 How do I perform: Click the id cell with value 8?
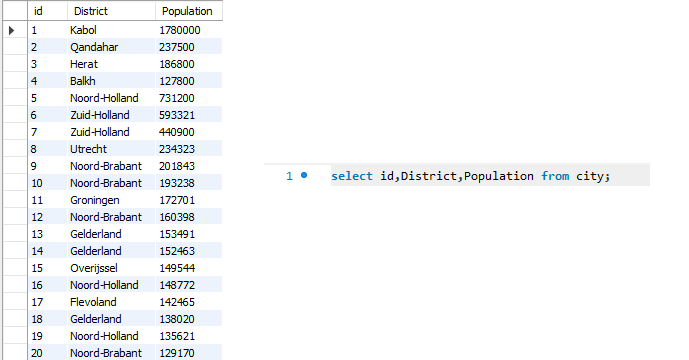point(47,149)
